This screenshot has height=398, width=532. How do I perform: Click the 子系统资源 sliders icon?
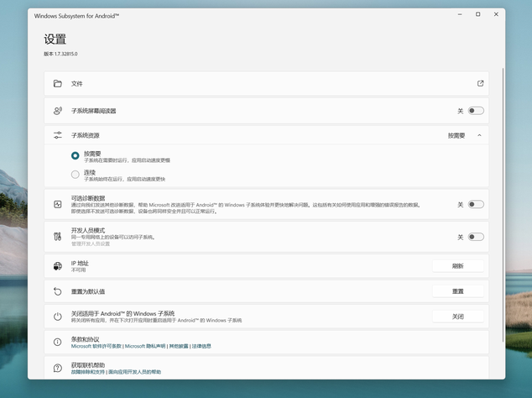click(58, 135)
